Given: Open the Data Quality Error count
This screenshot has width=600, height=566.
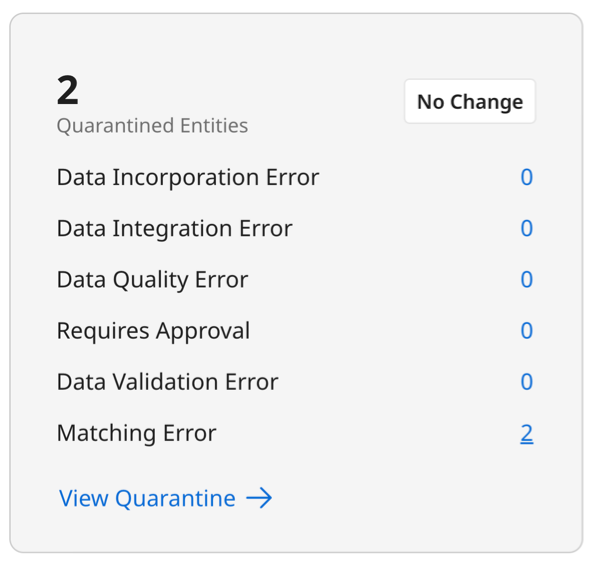Looking at the screenshot, I should [526, 280].
